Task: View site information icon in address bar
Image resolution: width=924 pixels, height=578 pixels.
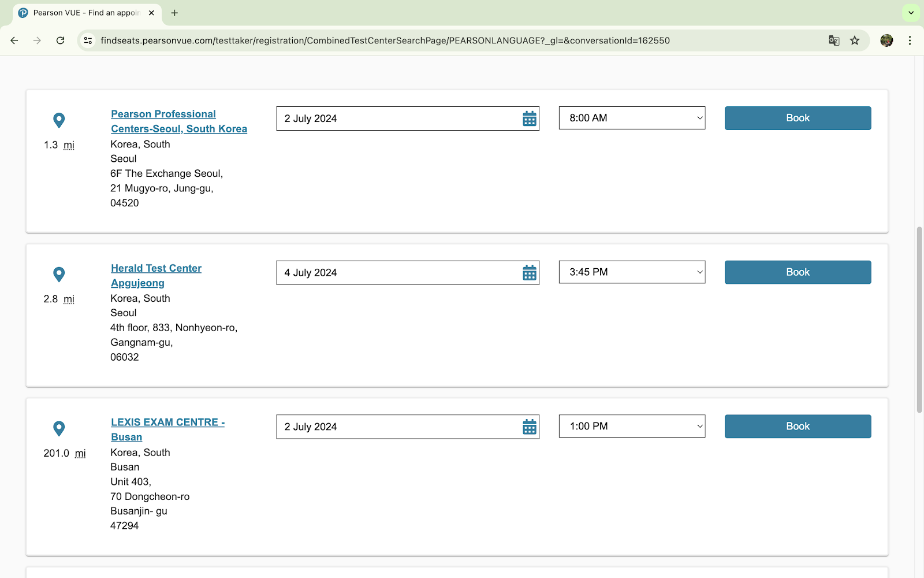Action: pyautogui.click(x=88, y=40)
